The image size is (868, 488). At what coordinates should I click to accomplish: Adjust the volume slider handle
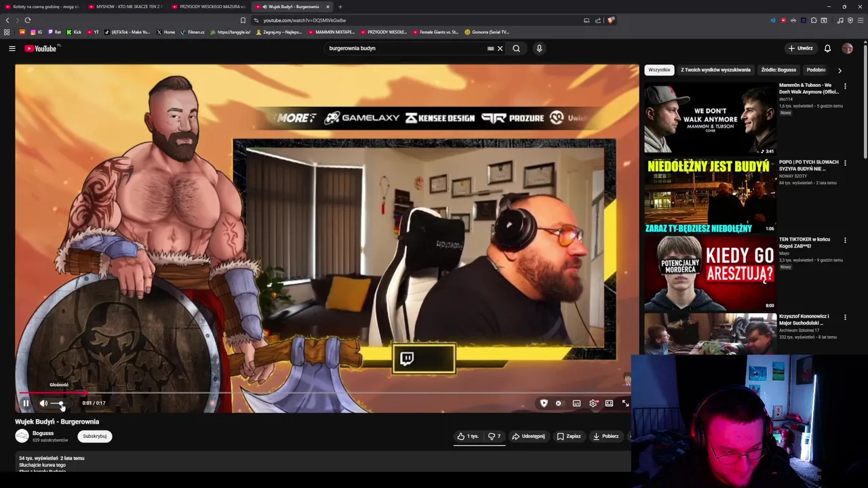click(62, 403)
